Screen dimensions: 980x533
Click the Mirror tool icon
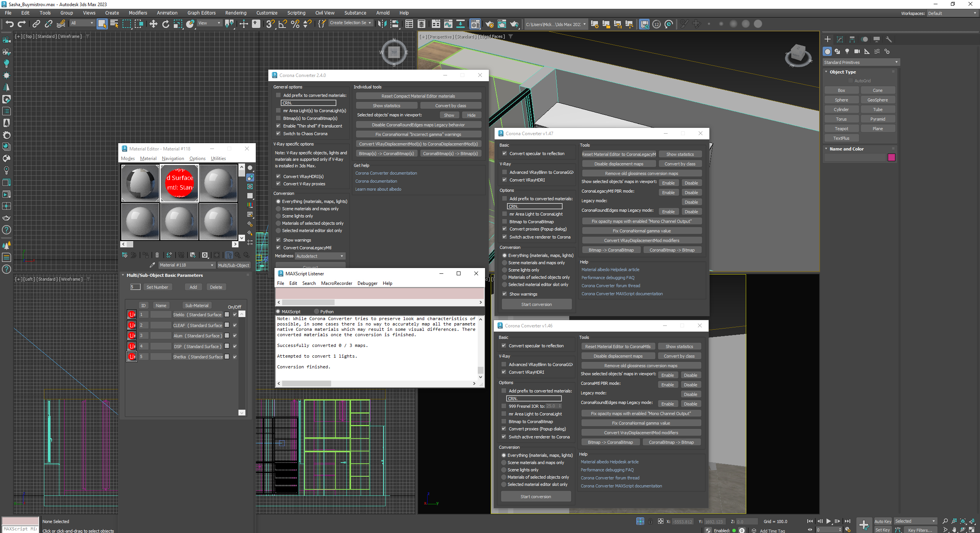point(382,24)
